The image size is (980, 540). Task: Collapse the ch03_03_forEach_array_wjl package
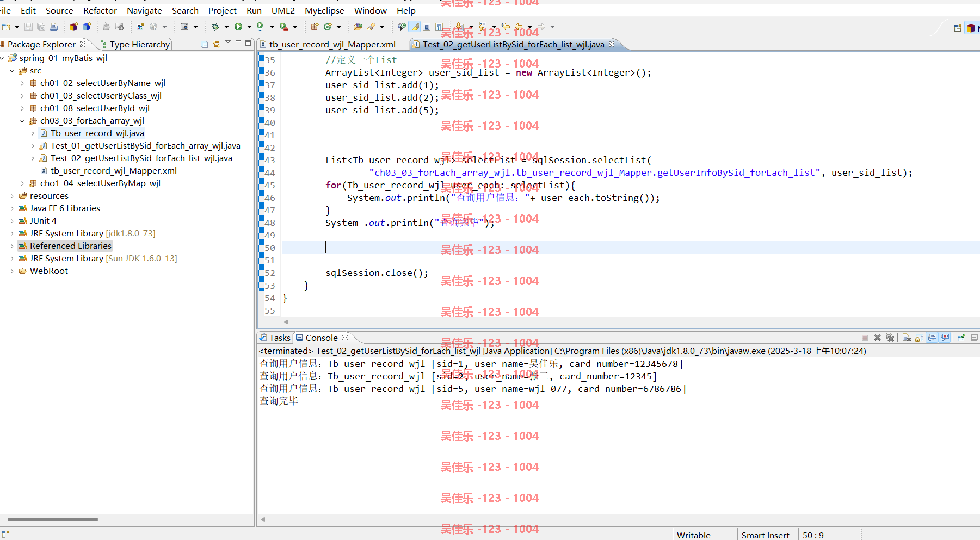coord(22,121)
